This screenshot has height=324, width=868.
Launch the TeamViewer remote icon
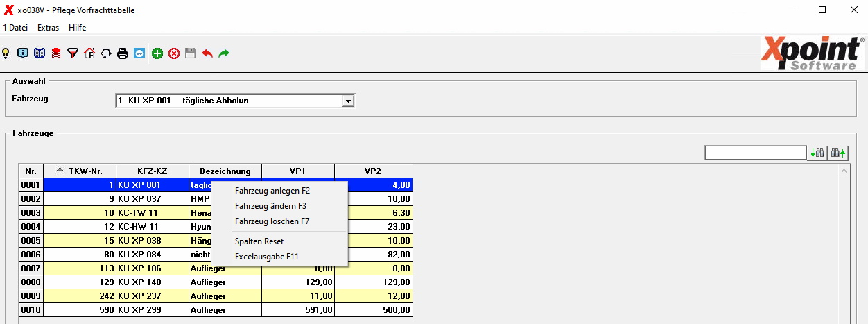(139, 53)
